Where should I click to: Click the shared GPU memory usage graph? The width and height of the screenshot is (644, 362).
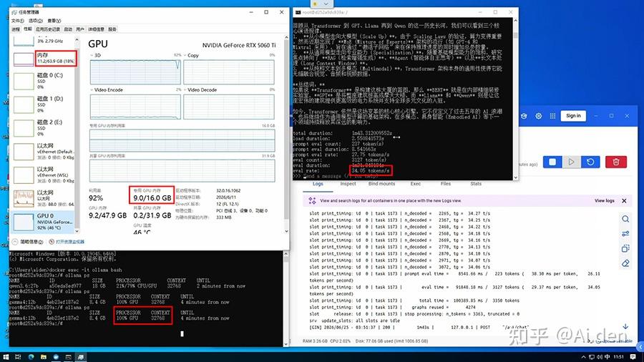coord(182,170)
